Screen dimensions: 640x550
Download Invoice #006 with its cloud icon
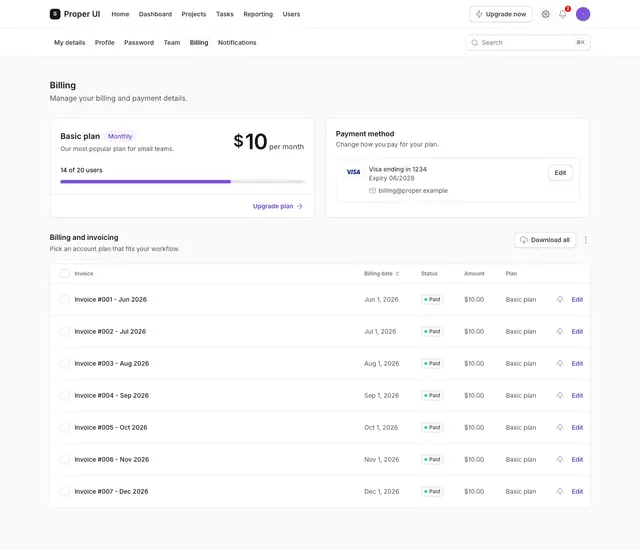click(560, 459)
